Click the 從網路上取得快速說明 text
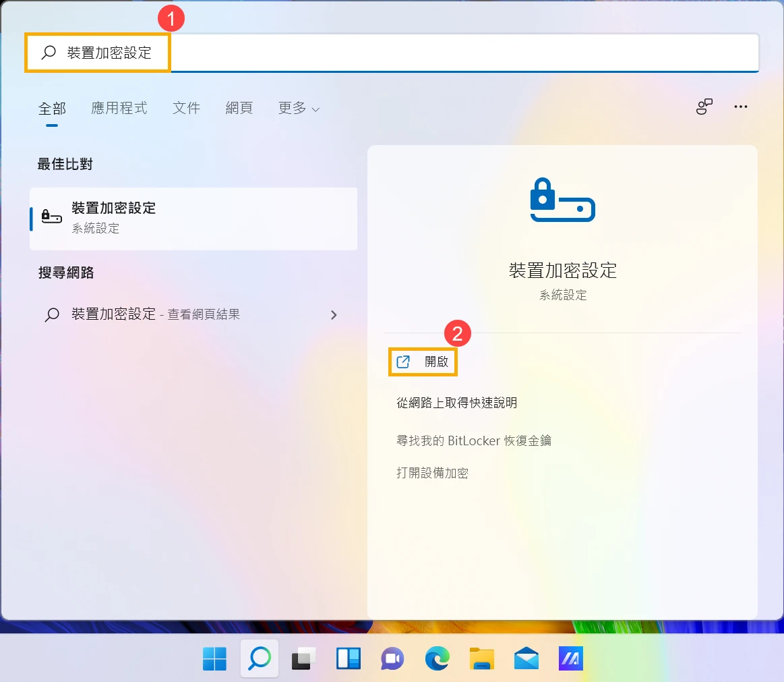This screenshot has height=682, width=784. [x=456, y=402]
